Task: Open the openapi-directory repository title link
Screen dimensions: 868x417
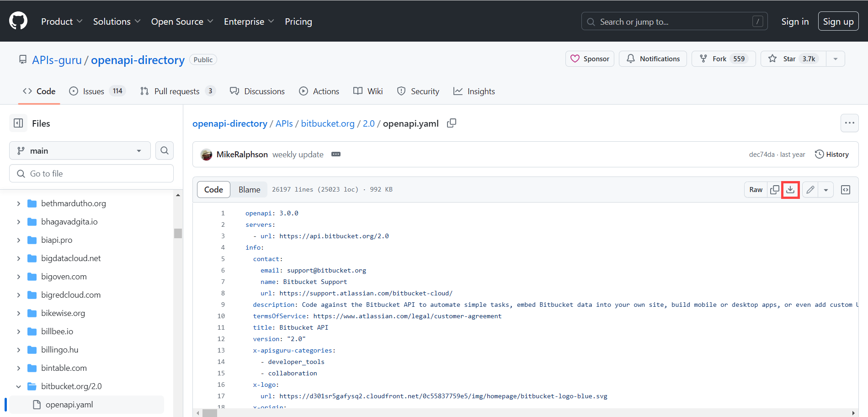Action: 138,60
